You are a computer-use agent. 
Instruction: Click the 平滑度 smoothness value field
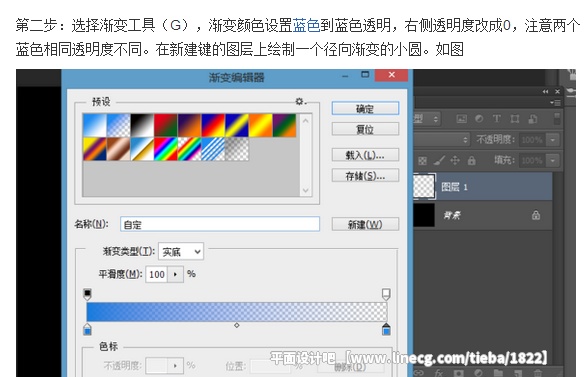[x=157, y=274]
